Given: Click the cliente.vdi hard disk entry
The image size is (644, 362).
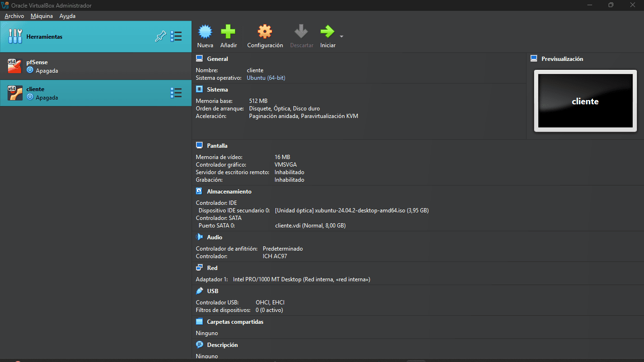Looking at the screenshot, I should (310, 226).
